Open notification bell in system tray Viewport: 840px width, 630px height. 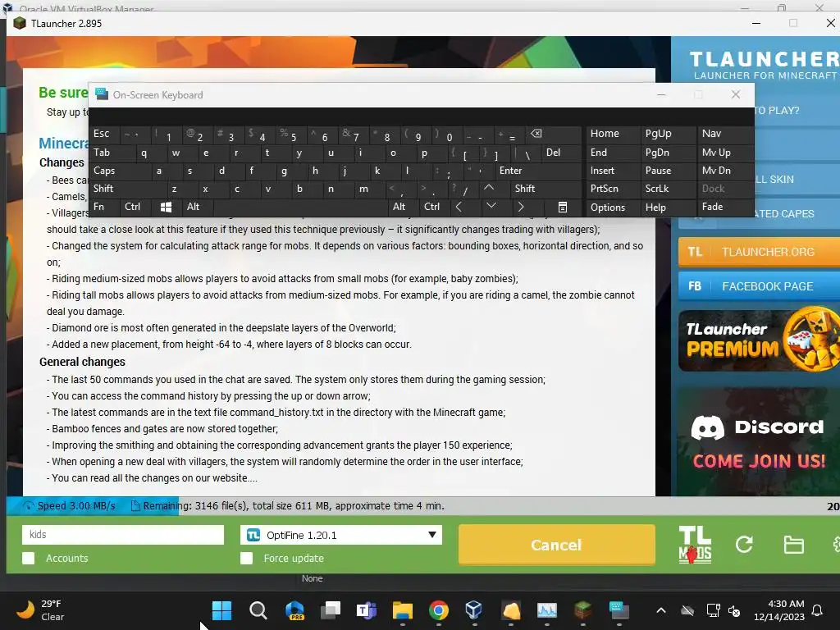click(818, 610)
